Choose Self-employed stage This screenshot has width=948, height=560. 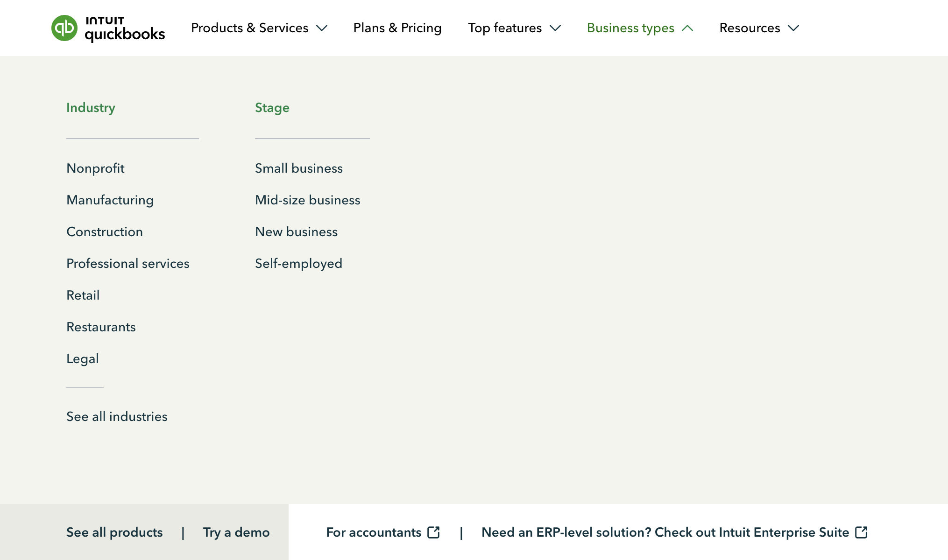[299, 263]
